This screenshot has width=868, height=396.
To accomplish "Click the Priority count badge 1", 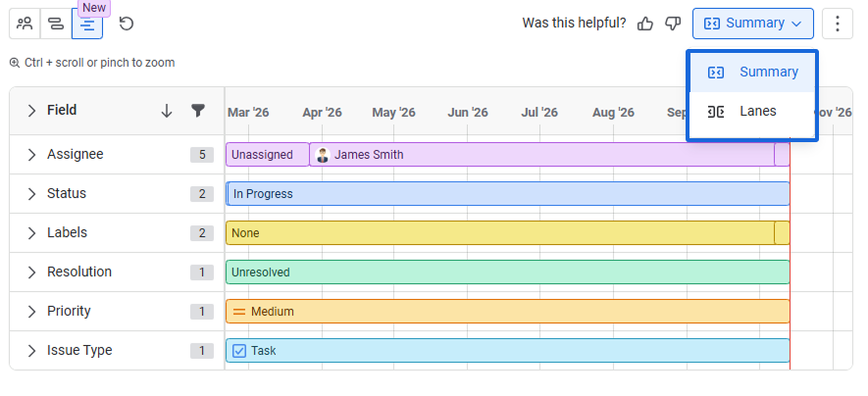I will [x=202, y=312].
